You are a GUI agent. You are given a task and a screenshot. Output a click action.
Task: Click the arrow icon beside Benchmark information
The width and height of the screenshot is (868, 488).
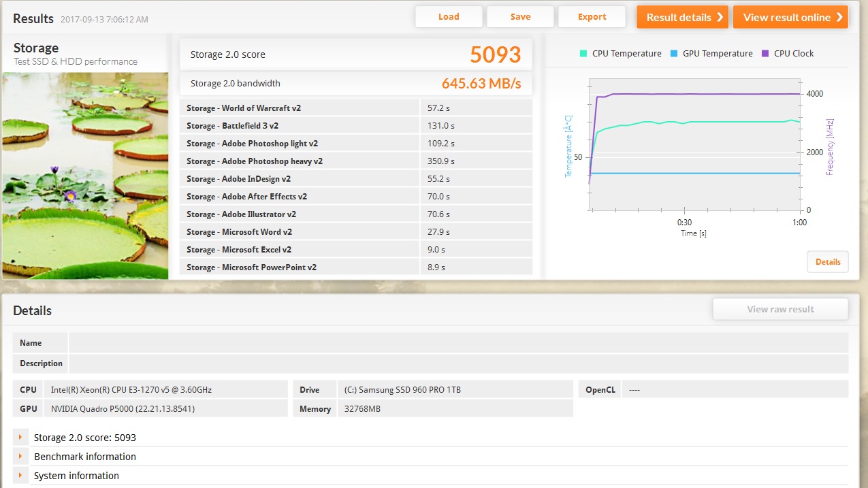20,457
